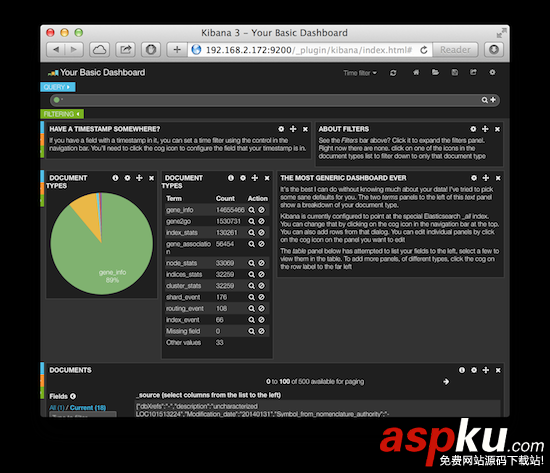Close the Documents panel
Image resolution: width=550 pixels, height=473 pixels.
(498, 370)
